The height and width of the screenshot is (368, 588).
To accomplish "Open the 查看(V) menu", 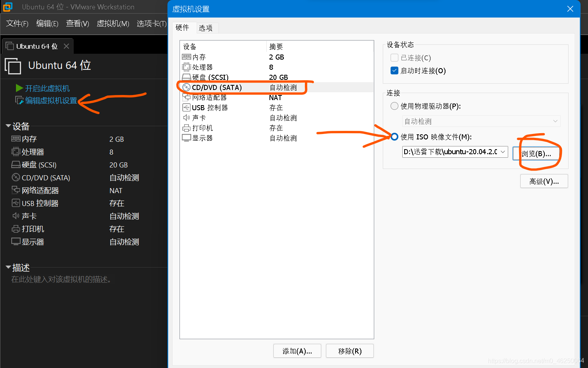I will pyautogui.click(x=77, y=23).
